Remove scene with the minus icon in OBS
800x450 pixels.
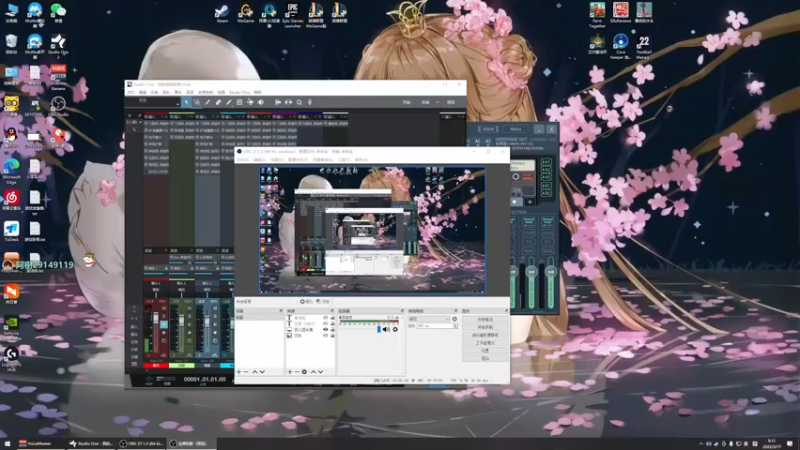pos(246,372)
